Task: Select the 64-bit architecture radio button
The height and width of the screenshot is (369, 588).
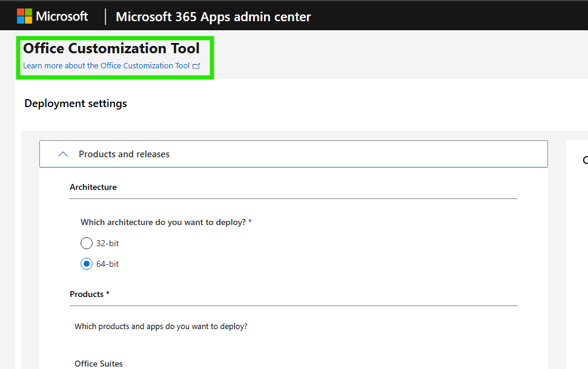Action: pos(86,264)
